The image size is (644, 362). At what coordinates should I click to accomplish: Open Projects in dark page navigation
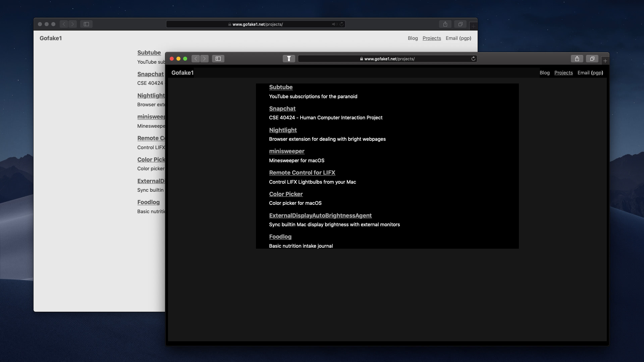[x=563, y=73]
